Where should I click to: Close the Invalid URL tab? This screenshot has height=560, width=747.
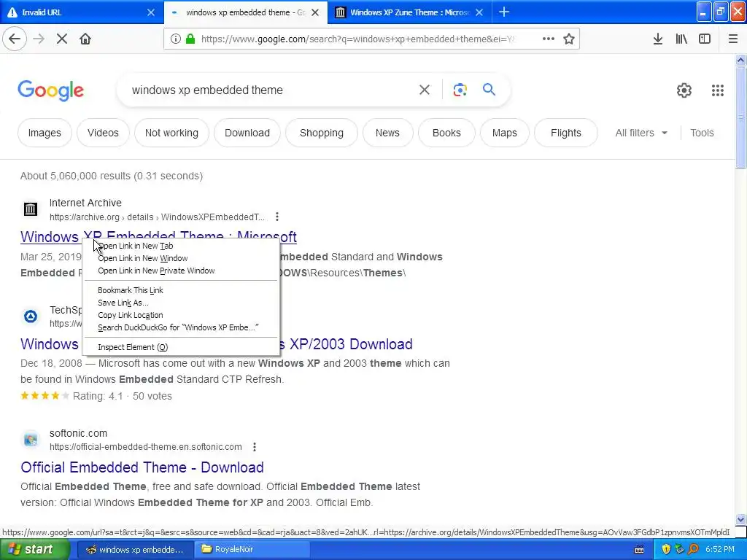[150, 12]
